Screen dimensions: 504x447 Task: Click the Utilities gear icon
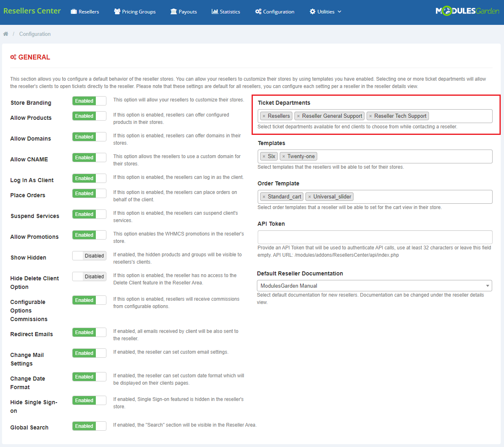pos(313,11)
